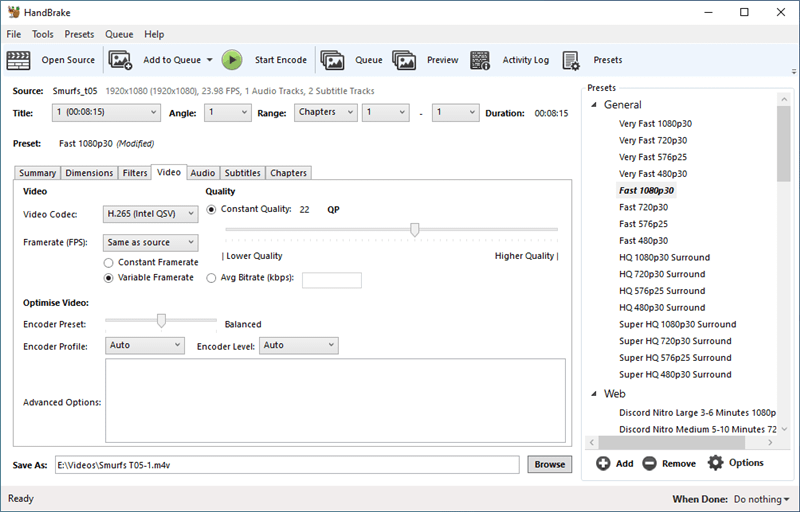
Task: Select the HQ 1080p30 Surround preset
Action: point(664,258)
